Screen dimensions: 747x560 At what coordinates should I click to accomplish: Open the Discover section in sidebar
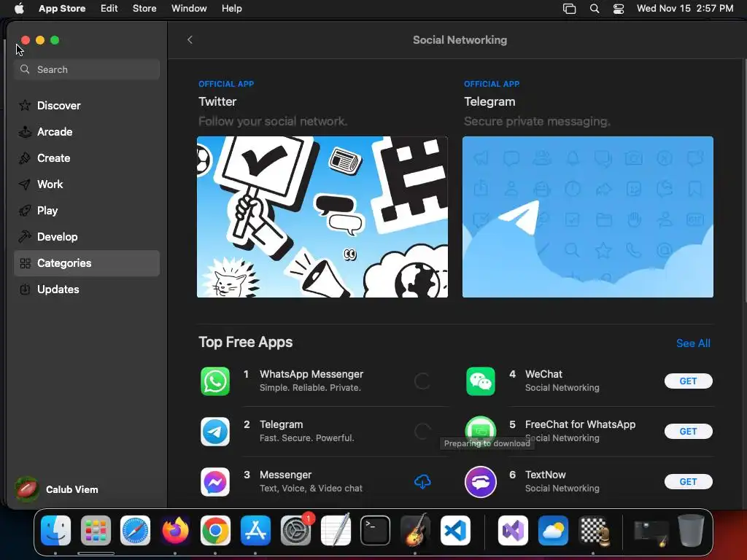click(87, 105)
